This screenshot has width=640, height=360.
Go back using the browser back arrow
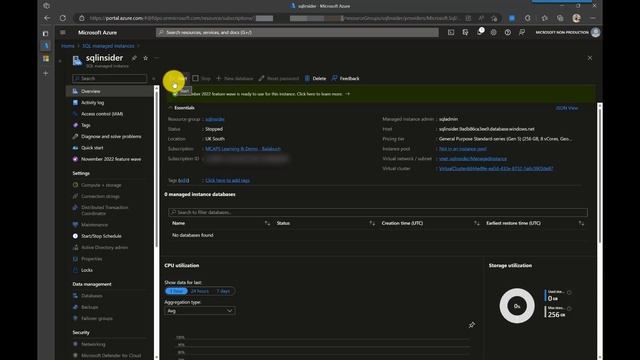click(x=47, y=18)
